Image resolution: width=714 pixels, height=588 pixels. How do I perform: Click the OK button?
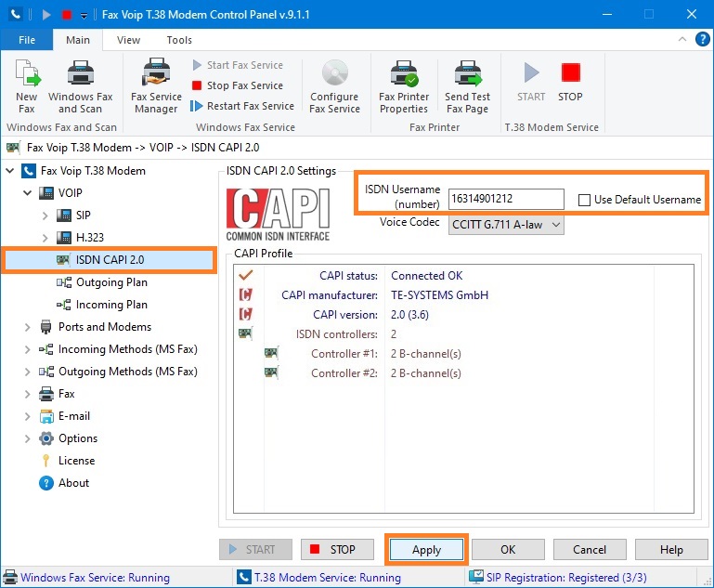pyautogui.click(x=508, y=550)
